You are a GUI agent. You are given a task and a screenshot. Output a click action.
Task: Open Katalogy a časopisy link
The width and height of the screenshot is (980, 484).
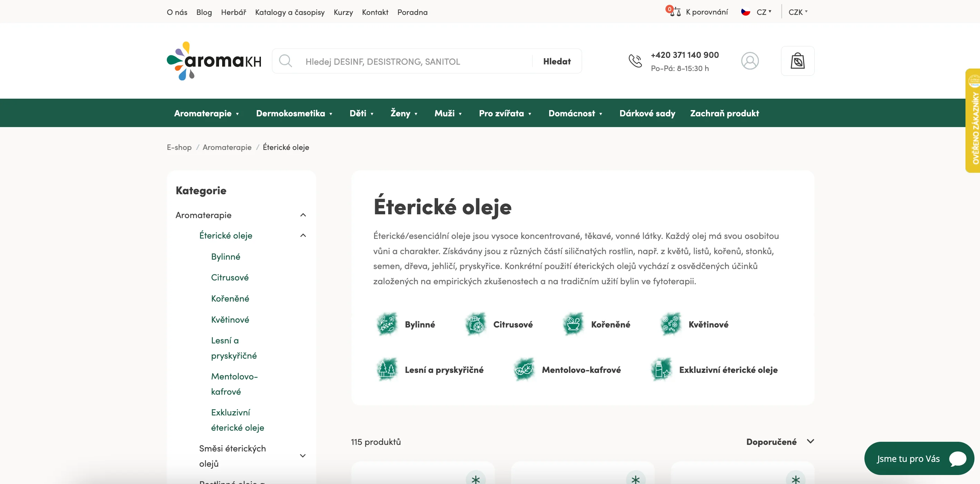pyautogui.click(x=290, y=12)
